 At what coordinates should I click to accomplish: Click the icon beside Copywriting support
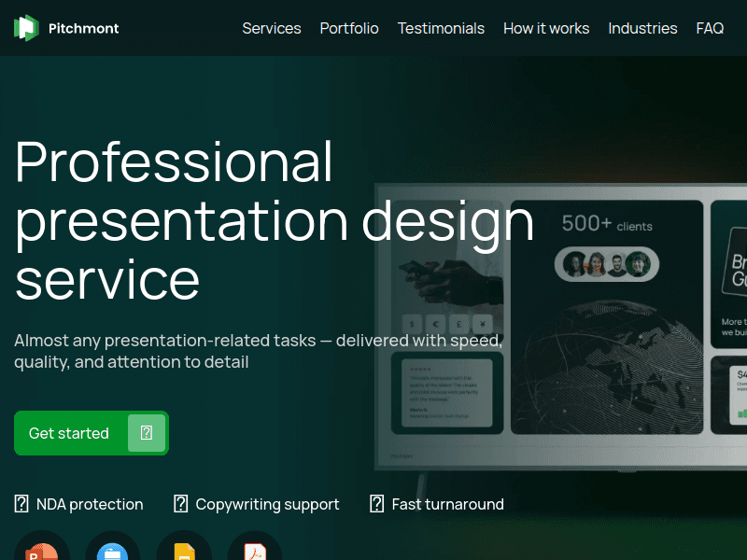tap(181, 504)
